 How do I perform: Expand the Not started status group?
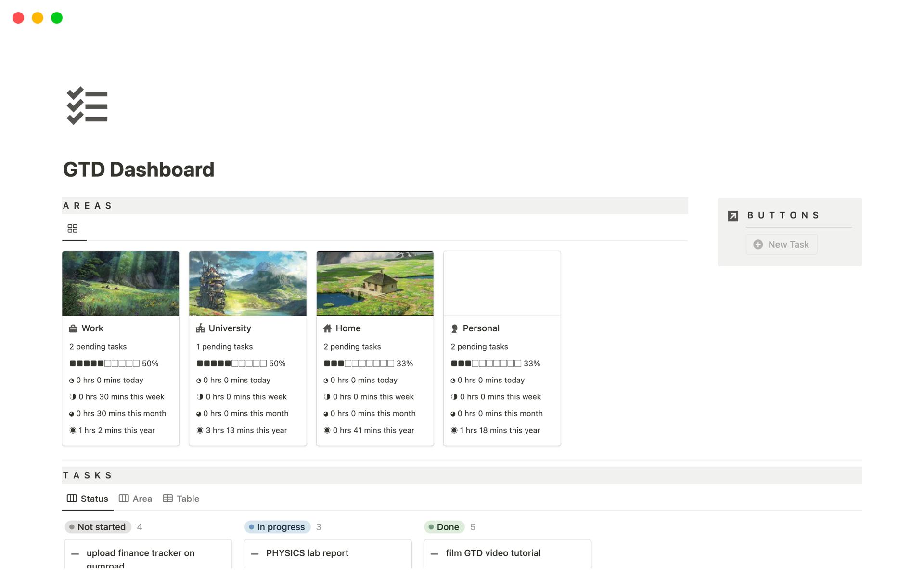[x=98, y=527]
